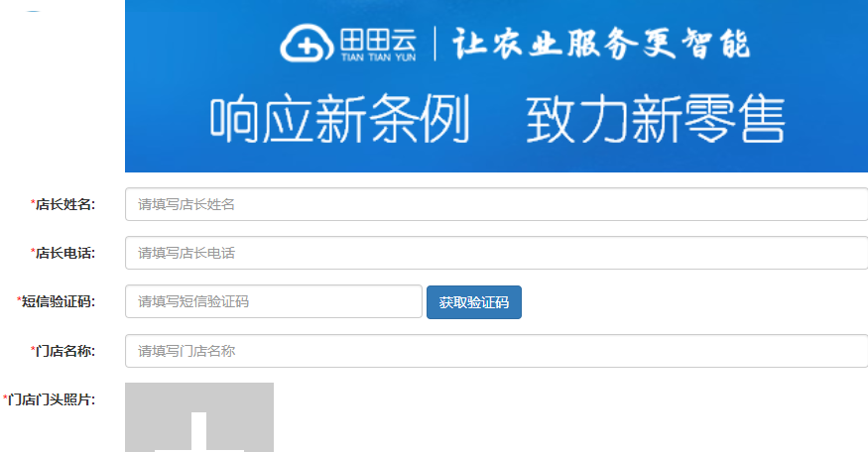
Task: Click the red asterisk before 门店门头照片
Action: (5, 397)
